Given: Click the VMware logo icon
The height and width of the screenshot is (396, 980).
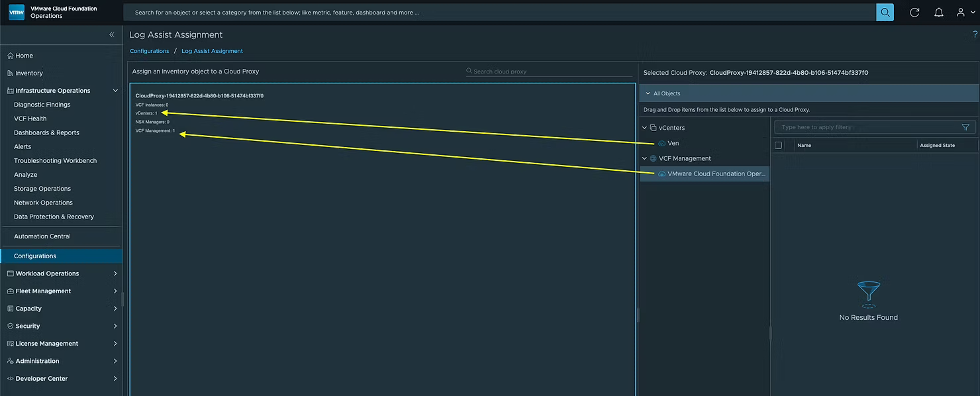Looking at the screenshot, I should tap(17, 12).
